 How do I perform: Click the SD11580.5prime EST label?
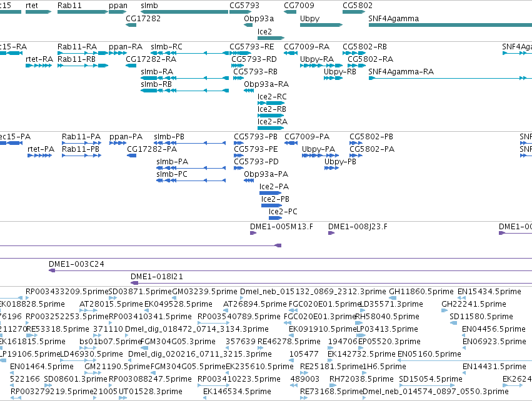(x=481, y=317)
